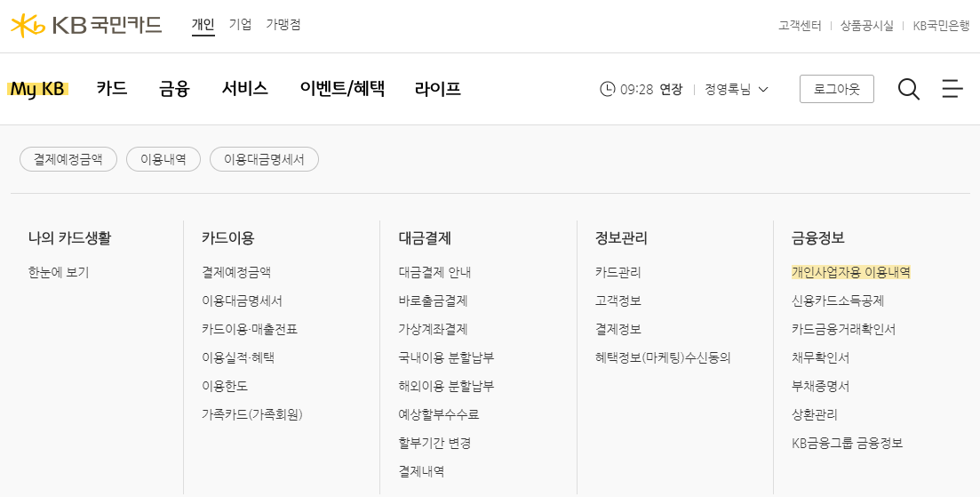This screenshot has height=497, width=980.
Task: Click the 로그아웃 button
Action: (837, 89)
